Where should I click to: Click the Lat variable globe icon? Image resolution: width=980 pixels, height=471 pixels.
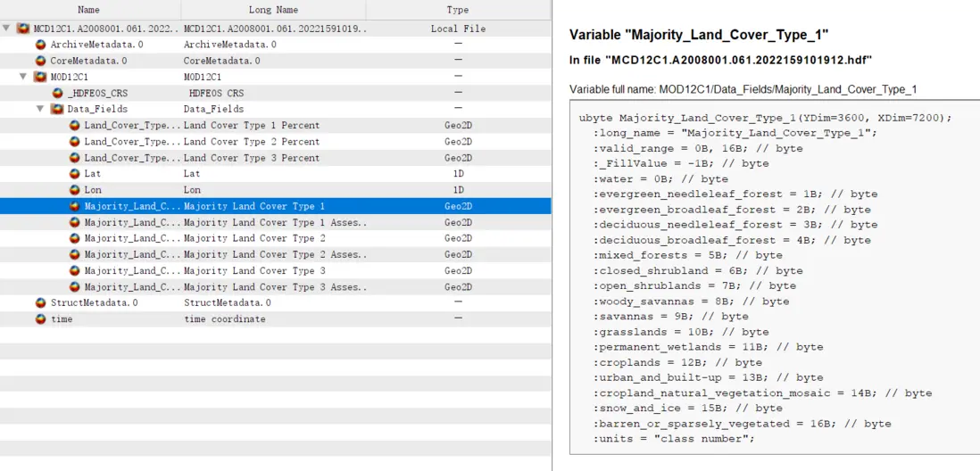click(x=74, y=174)
